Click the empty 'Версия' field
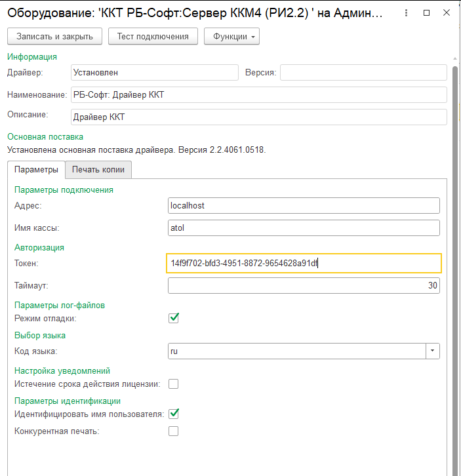 (363, 73)
